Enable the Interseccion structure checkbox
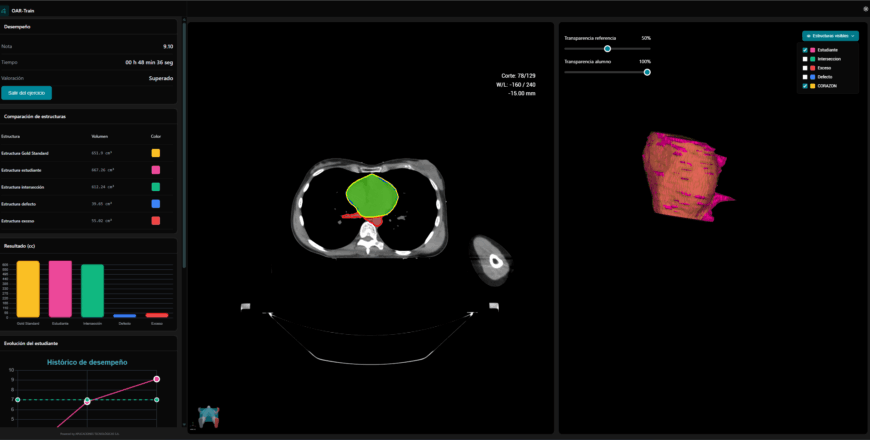This screenshot has height=440, width=870. [x=805, y=59]
